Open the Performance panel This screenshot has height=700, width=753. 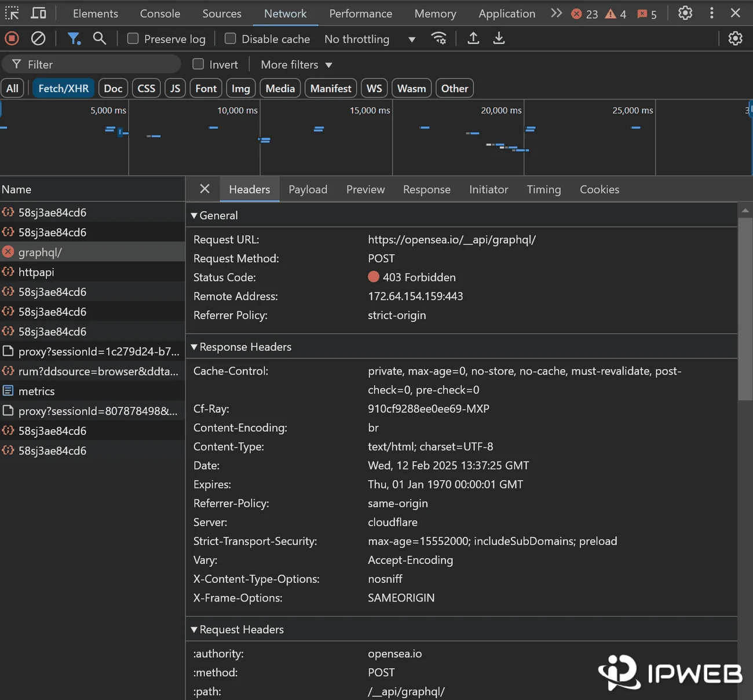361,13
